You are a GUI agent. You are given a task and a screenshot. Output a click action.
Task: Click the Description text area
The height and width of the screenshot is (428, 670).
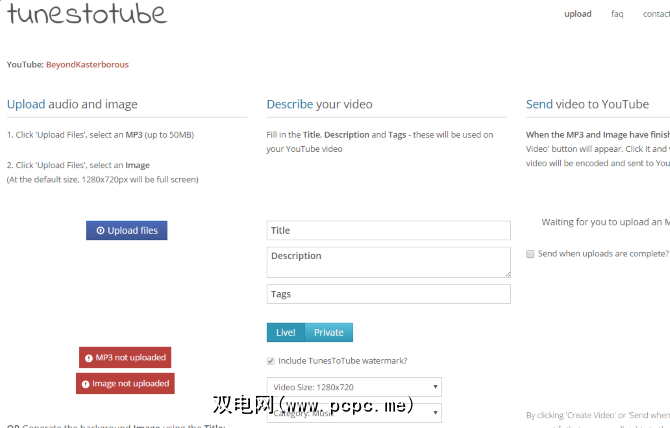pos(388,262)
